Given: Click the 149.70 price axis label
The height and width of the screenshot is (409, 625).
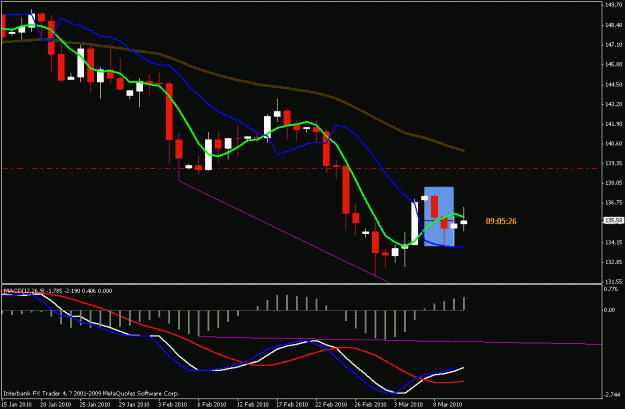Looking at the screenshot, I should [x=613, y=5].
